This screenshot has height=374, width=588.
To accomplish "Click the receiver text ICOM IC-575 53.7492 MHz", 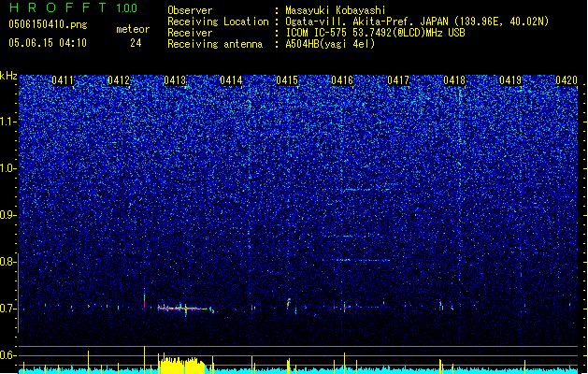I will [375, 33].
